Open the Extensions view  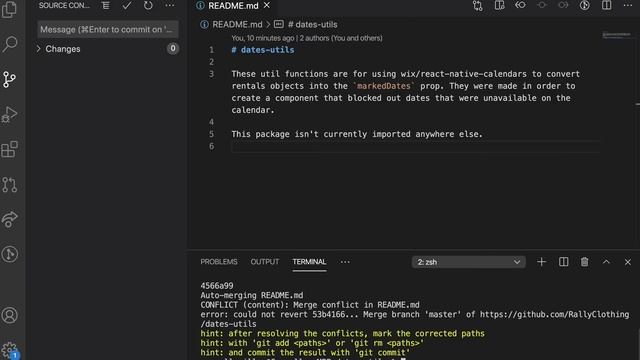[9, 149]
